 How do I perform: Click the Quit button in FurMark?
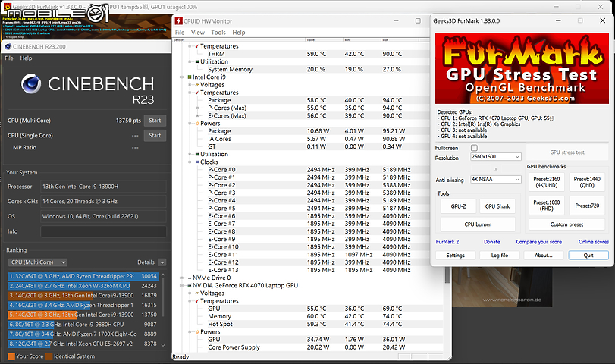[x=588, y=256]
